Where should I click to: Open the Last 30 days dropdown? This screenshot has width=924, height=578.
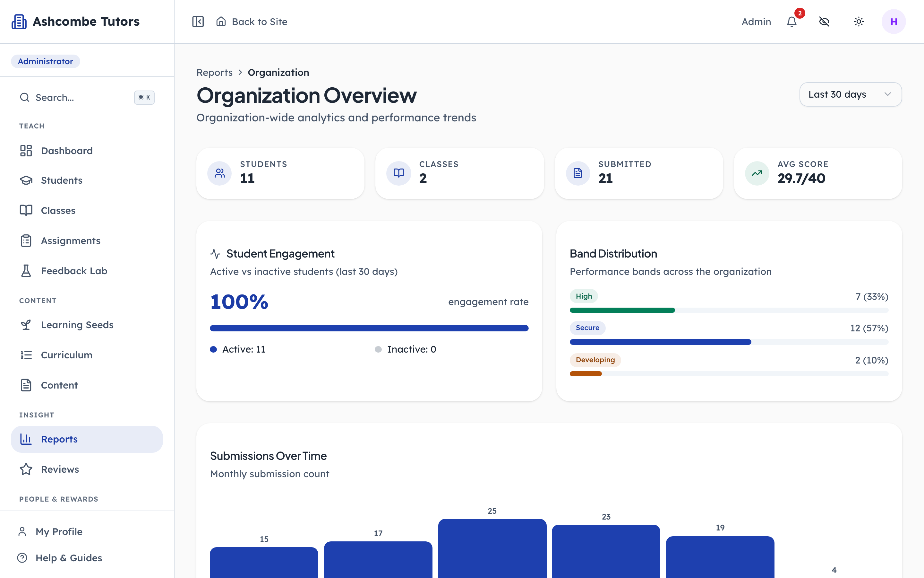[851, 94]
